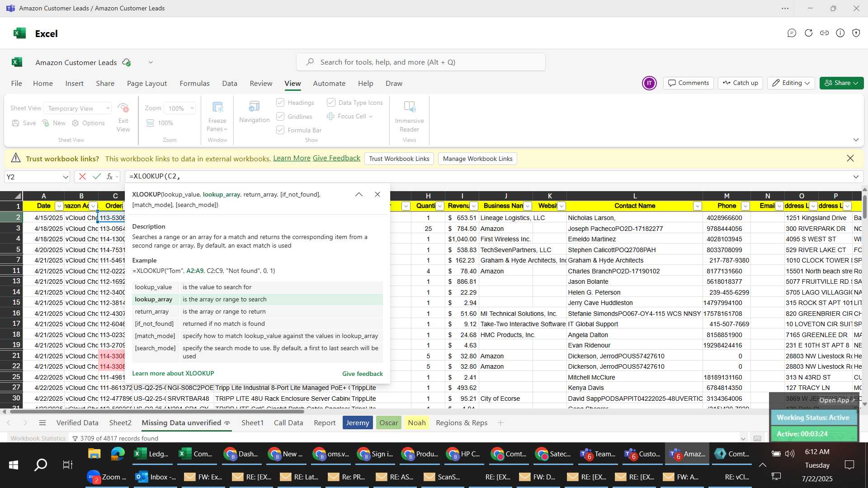Open the Formulas ribbon tab
Image resolution: width=868 pixels, height=488 pixels.
click(x=194, y=84)
